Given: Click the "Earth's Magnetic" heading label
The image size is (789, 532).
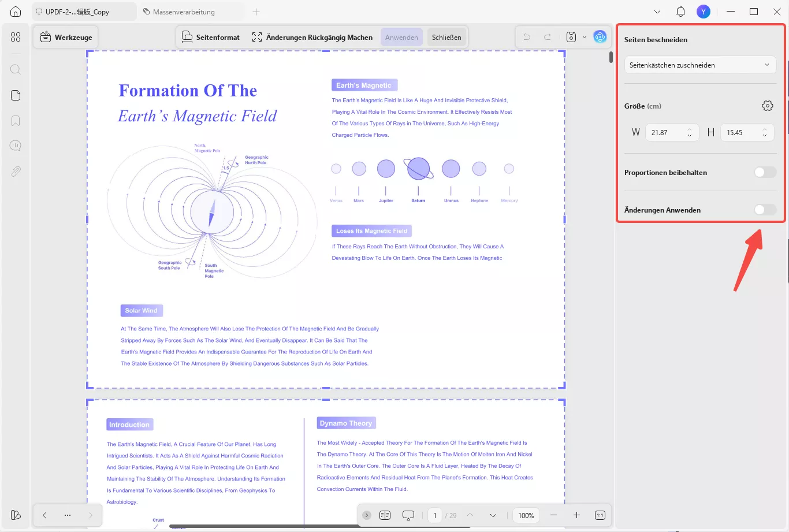Looking at the screenshot, I should pyautogui.click(x=364, y=85).
